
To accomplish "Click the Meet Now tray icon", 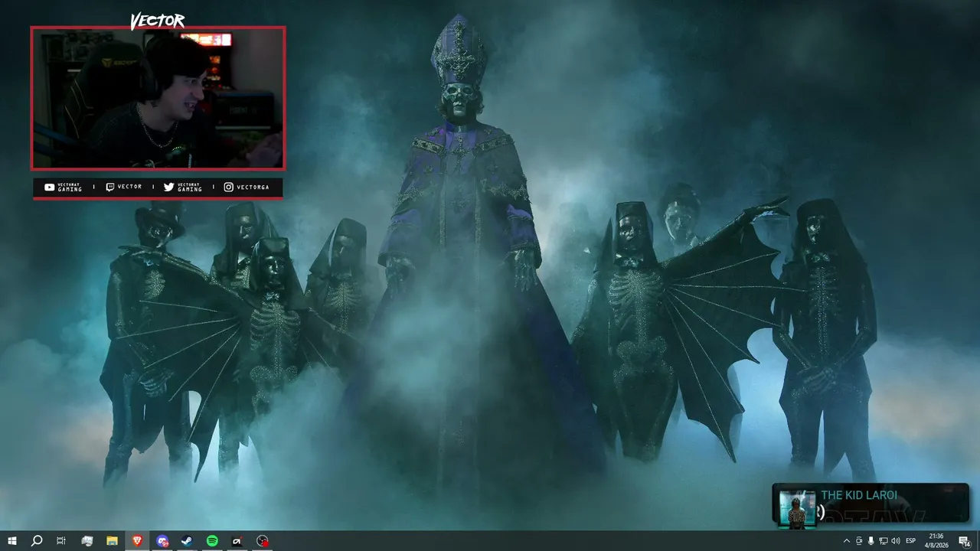I will (859, 541).
